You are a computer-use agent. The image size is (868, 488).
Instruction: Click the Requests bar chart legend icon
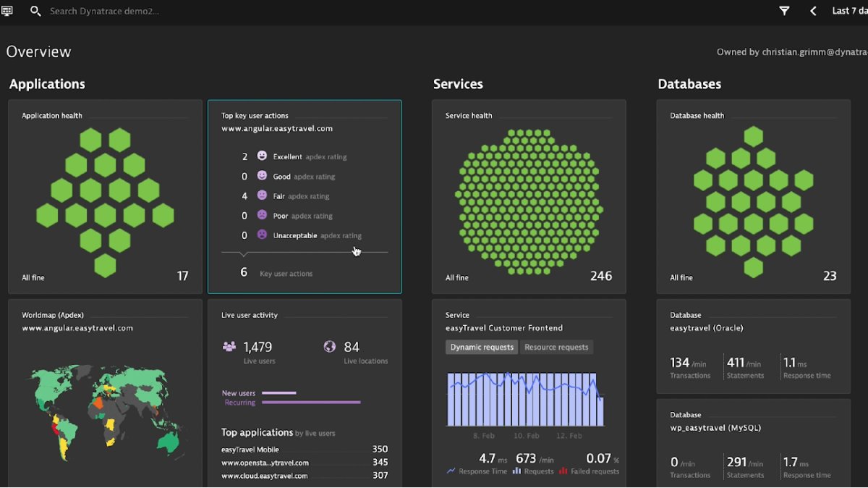tap(516, 471)
